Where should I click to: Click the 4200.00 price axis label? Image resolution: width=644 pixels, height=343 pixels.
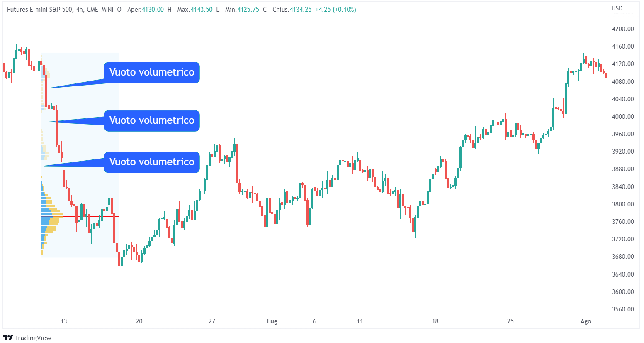pyautogui.click(x=623, y=29)
